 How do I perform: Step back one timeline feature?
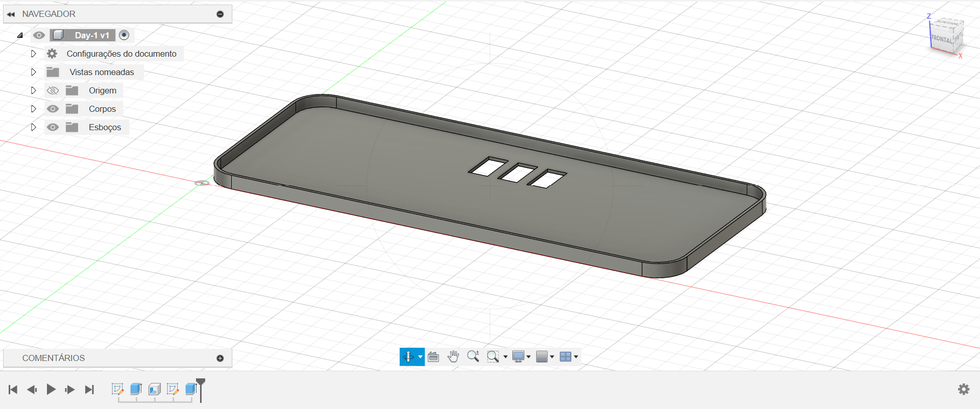(x=32, y=390)
